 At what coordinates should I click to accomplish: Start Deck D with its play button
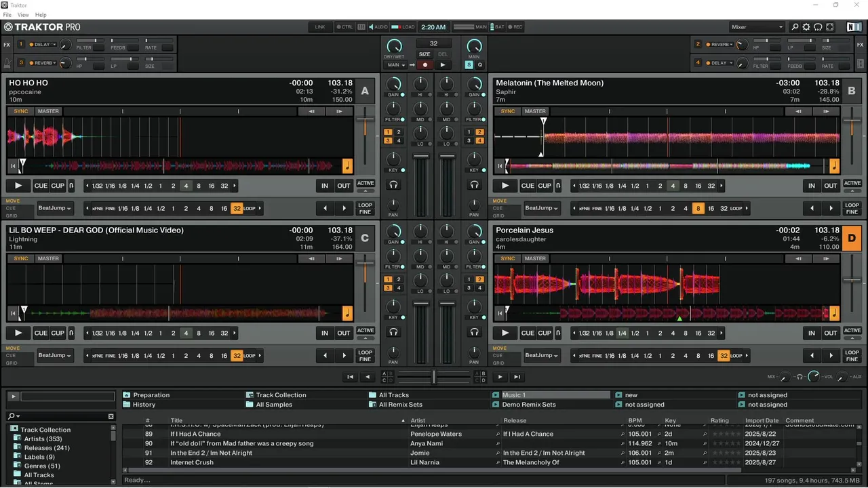505,333
